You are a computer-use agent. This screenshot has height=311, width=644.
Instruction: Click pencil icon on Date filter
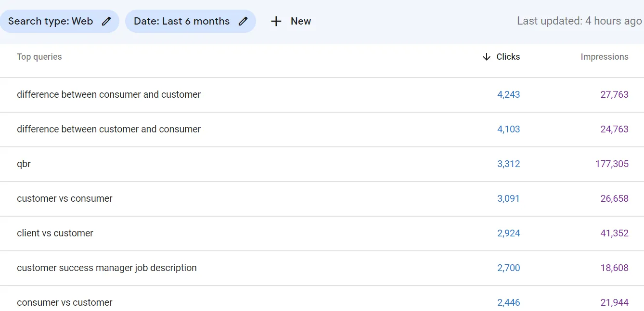click(x=243, y=21)
